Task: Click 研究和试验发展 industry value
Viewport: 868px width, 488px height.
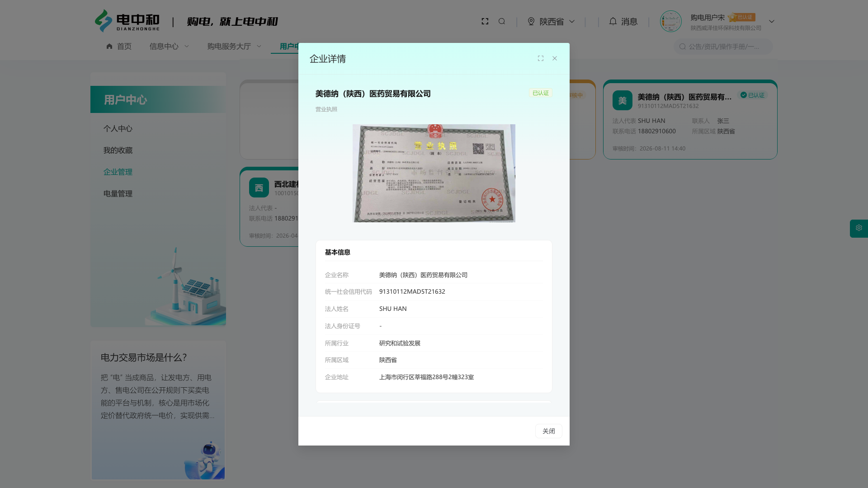Action: [400, 343]
